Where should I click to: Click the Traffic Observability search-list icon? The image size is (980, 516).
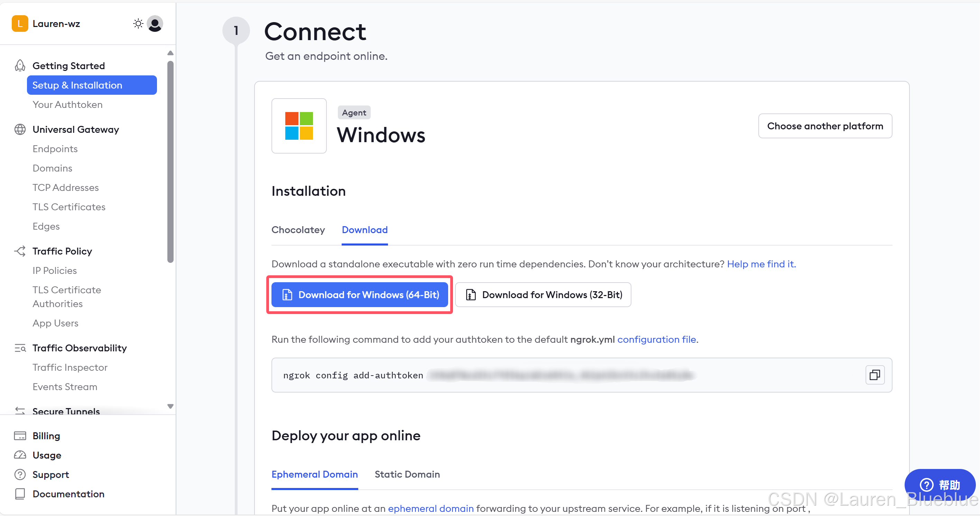[x=20, y=348]
